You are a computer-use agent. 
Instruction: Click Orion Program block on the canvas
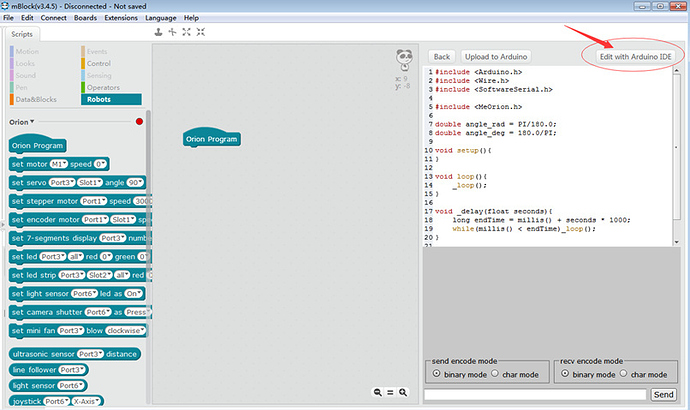212,138
